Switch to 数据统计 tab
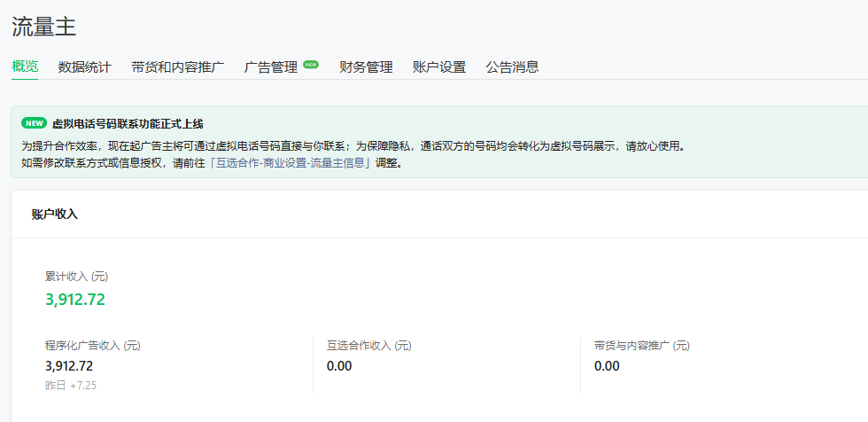This screenshot has height=422, width=868. point(85,67)
